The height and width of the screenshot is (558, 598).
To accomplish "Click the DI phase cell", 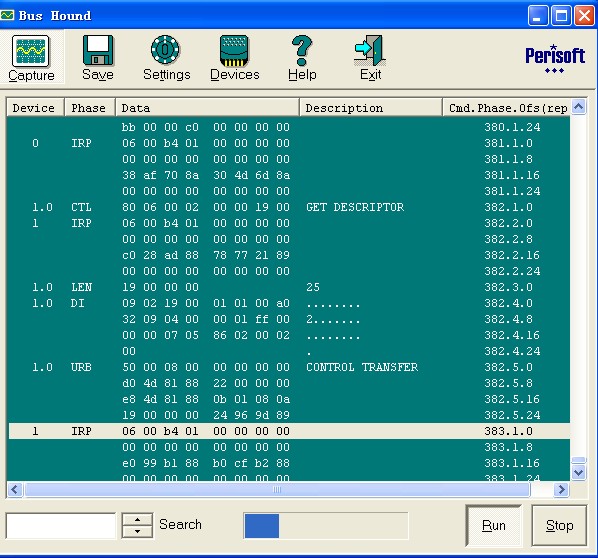I will coord(77,303).
